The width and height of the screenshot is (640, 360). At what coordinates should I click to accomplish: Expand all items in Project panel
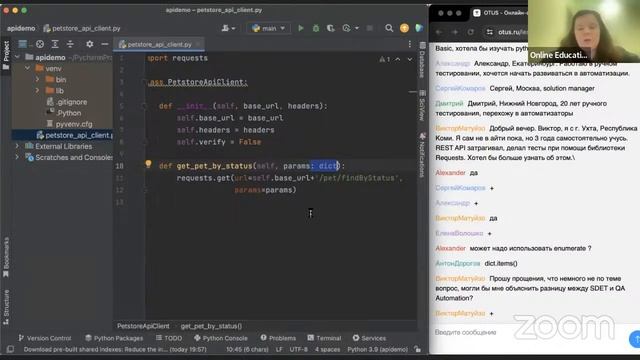(x=55, y=44)
